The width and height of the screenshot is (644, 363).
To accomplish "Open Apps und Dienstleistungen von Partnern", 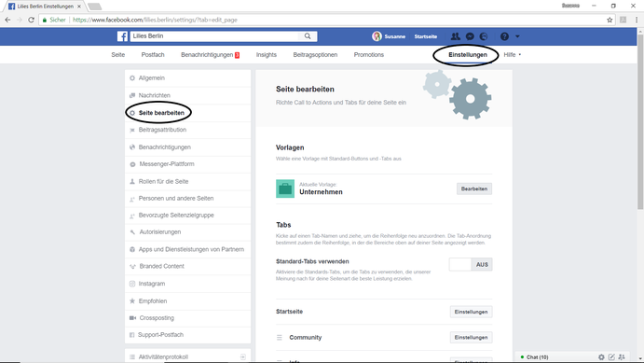I will pos(187,249).
